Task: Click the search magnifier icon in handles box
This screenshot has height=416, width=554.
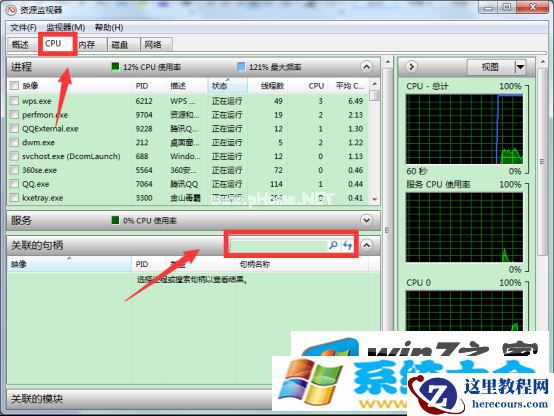Action: (333, 245)
